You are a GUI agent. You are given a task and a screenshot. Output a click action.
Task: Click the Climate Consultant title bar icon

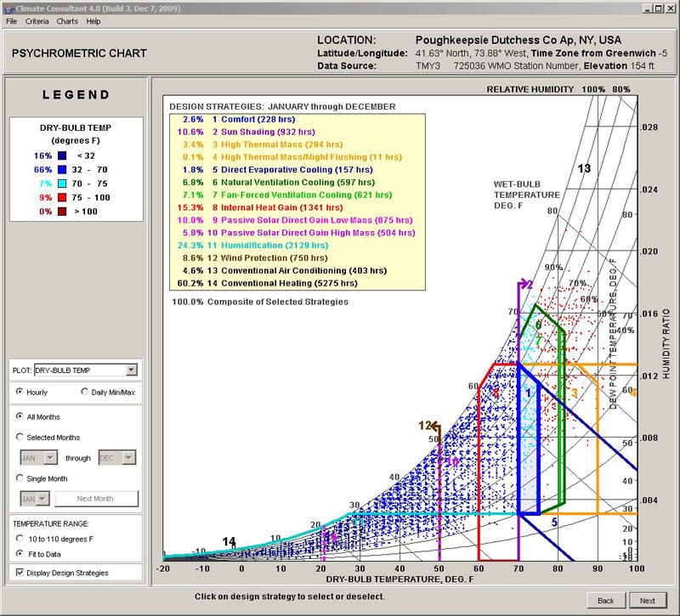point(8,7)
